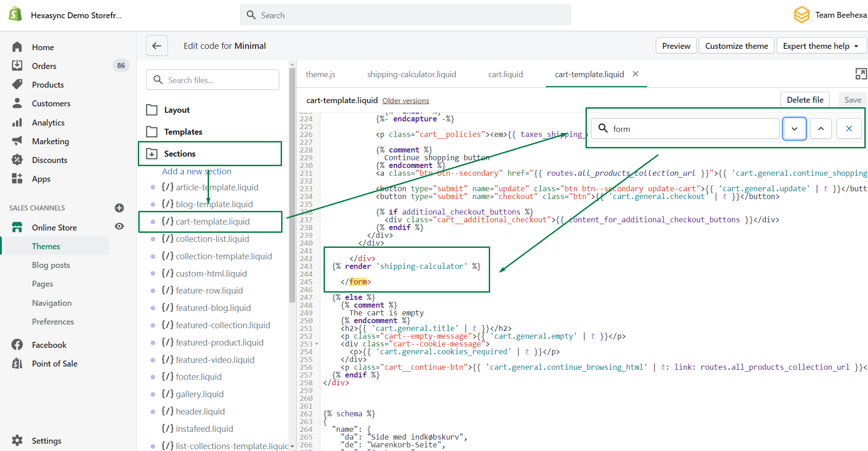Viewport: 868px width, 451px height.
Task: Open the Marketing section
Action: point(51,141)
